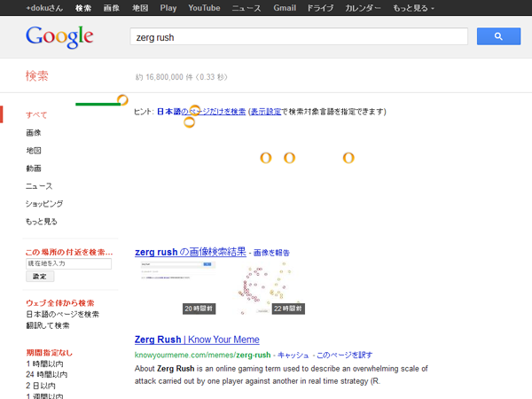The image size is (532, 399).
Task: Click the zerg O attacking the green bar
Action: coord(122,99)
